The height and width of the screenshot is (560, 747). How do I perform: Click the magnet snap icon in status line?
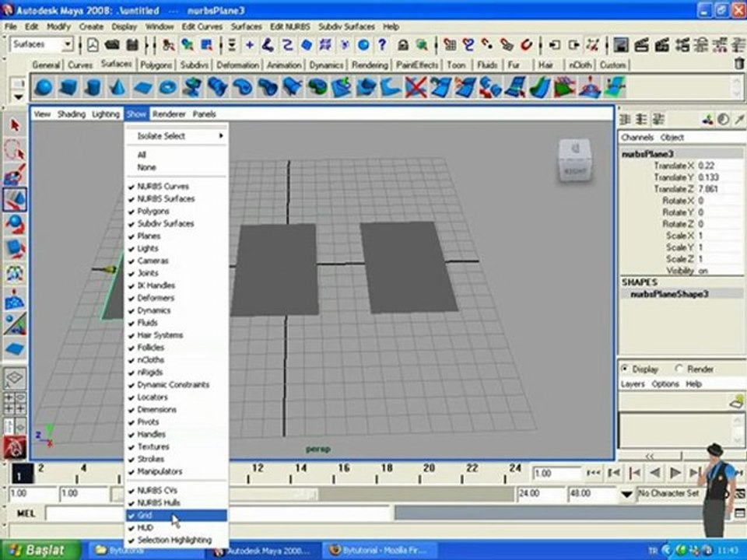point(526,45)
